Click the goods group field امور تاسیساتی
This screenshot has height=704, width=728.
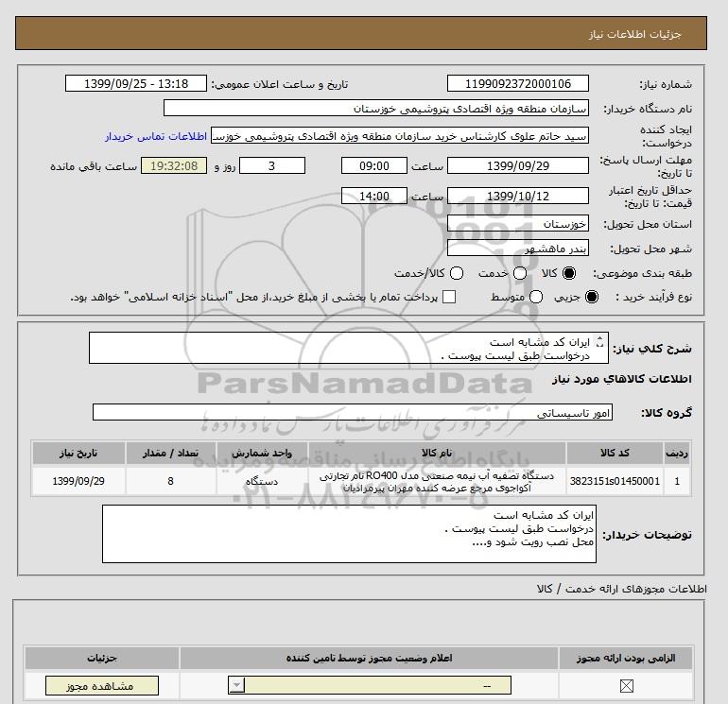pos(353,412)
